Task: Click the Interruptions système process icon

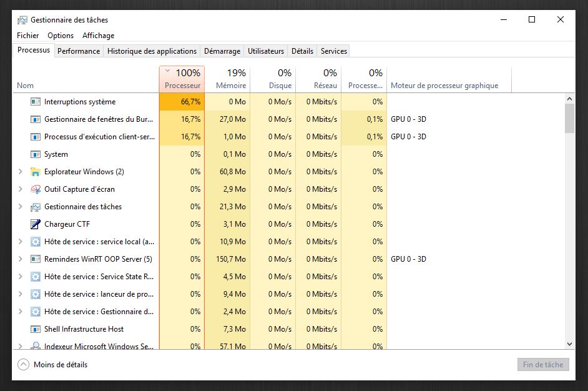Action: 35,102
